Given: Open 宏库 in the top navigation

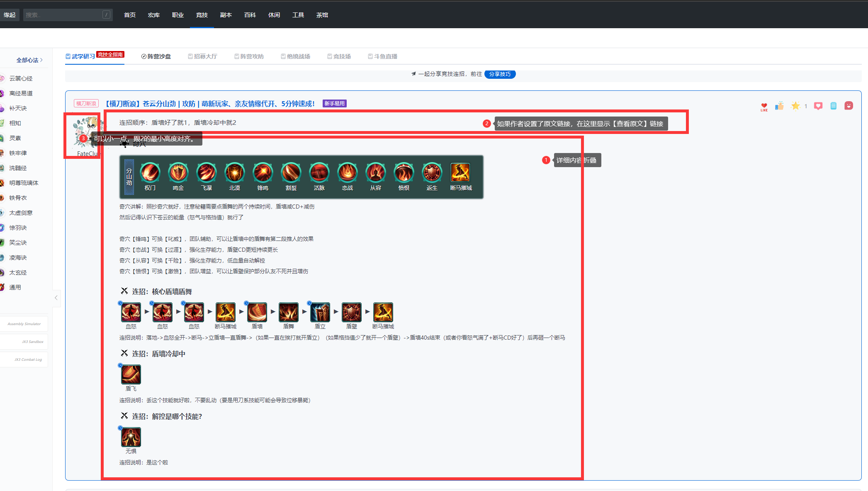Looking at the screenshot, I should coord(153,15).
